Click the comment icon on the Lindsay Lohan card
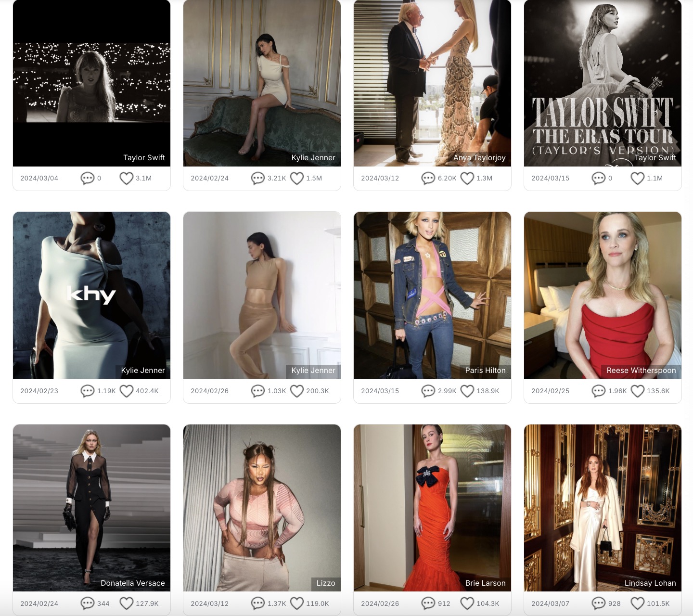Image resolution: width=693 pixels, height=616 pixels. (x=599, y=603)
